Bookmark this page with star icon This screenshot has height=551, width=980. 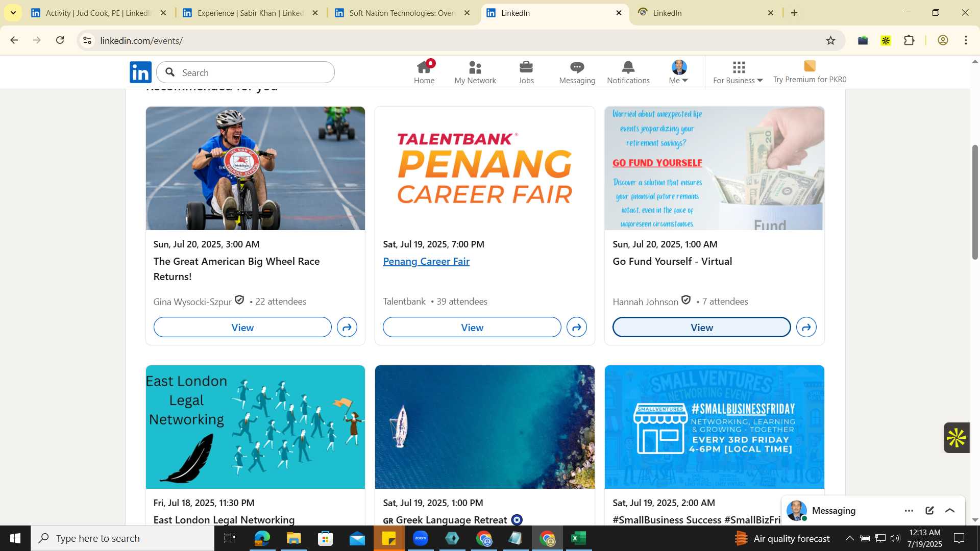pyautogui.click(x=830, y=40)
